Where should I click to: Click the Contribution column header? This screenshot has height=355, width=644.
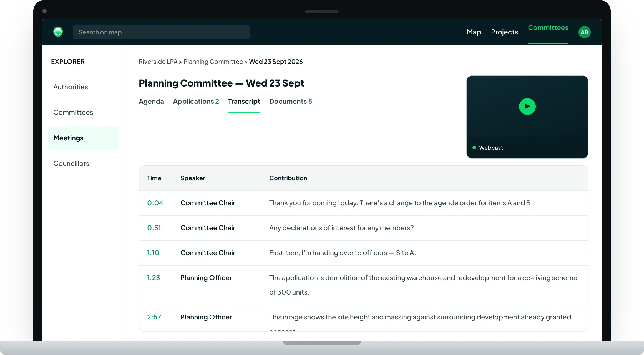[288, 178]
